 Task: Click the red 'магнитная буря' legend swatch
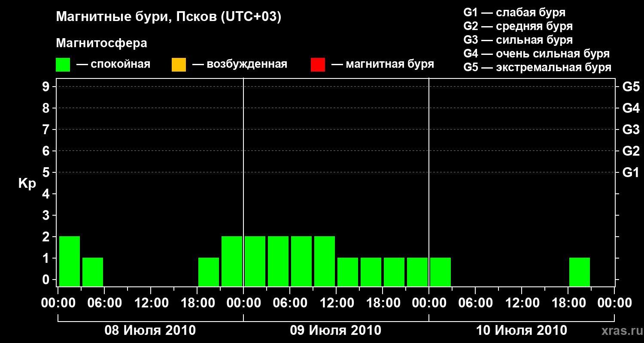point(318,64)
